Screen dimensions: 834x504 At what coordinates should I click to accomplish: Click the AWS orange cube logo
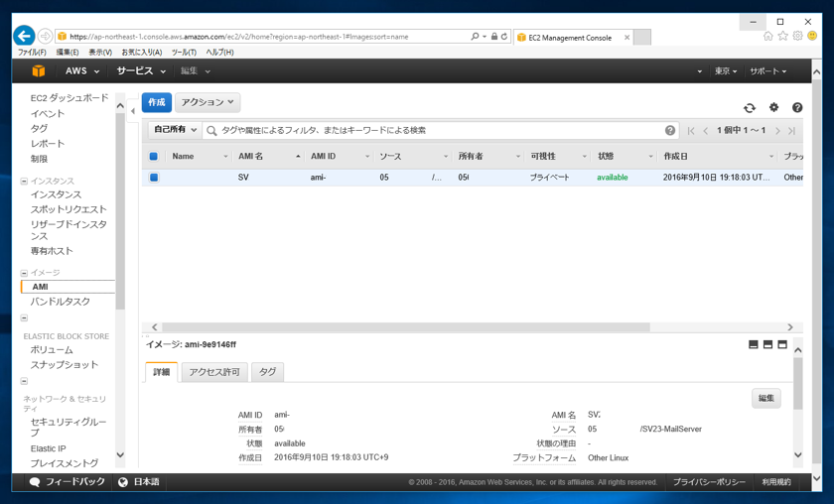[39, 70]
